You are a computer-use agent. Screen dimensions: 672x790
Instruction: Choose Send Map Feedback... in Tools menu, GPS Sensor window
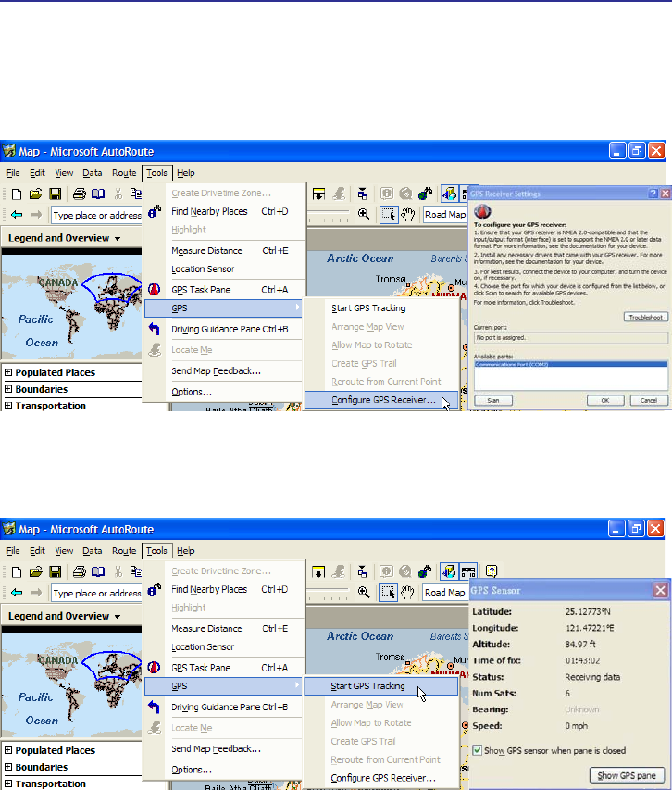(x=217, y=749)
